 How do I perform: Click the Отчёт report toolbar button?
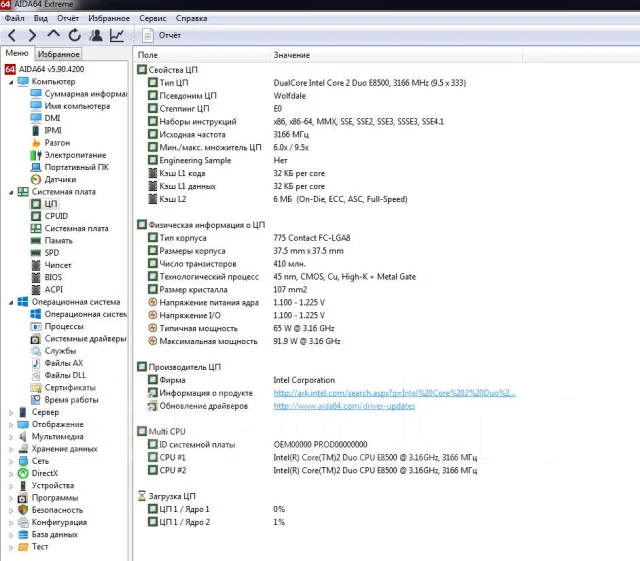(x=162, y=36)
